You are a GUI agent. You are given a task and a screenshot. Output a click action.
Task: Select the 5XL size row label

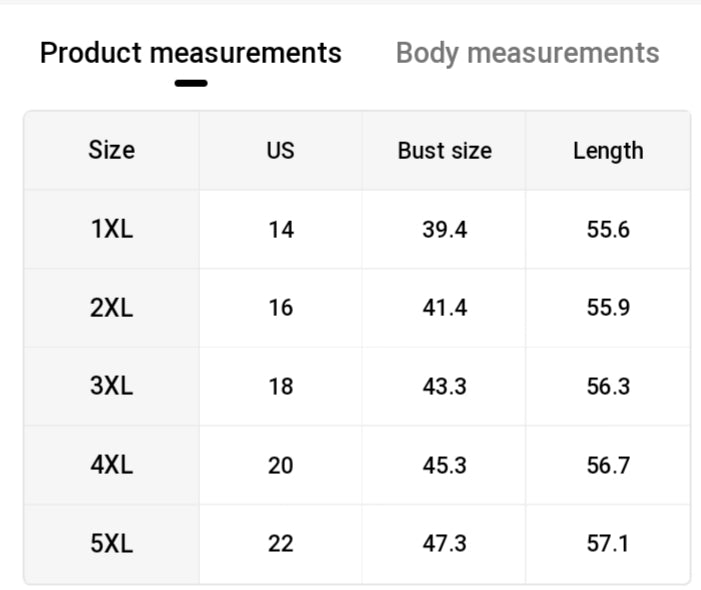pos(111,544)
